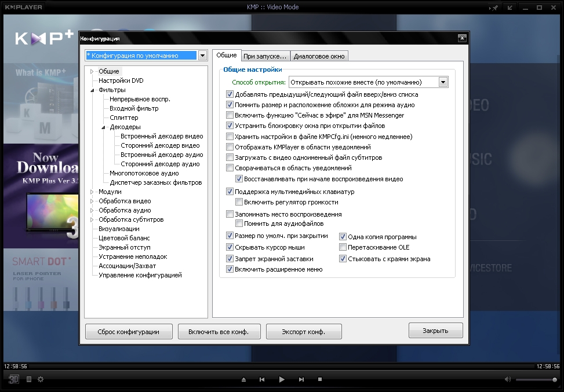Viewport: 564px width, 392px height.
Task: Select 'Сплиттер' in the filters tree
Action: click(x=123, y=118)
